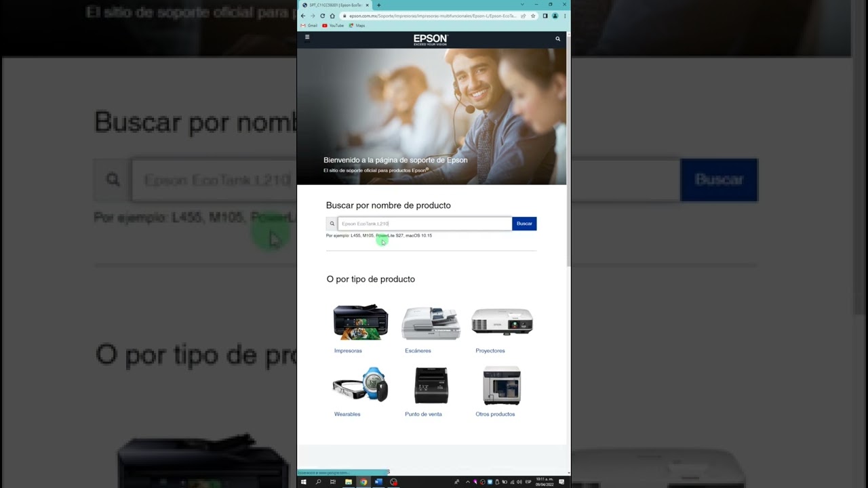Open the Epson hamburger menu
Screen dimensions: 868x488
[307, 37]
